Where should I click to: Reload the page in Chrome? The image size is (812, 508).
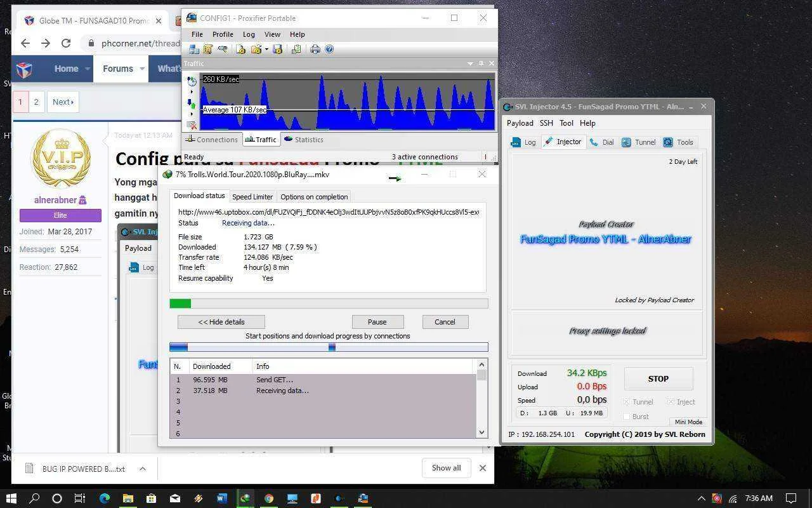(x=66, y=43)
